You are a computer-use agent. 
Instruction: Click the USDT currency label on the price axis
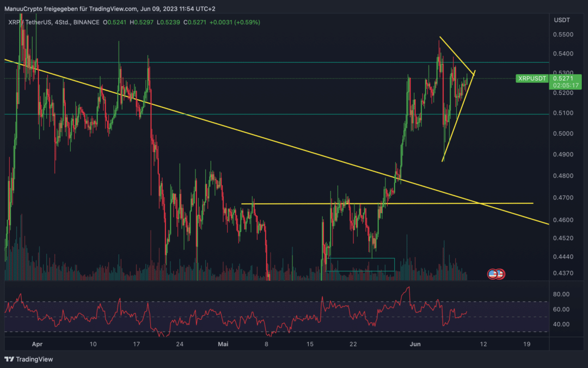pyautogui.click(x=562, y=20)
